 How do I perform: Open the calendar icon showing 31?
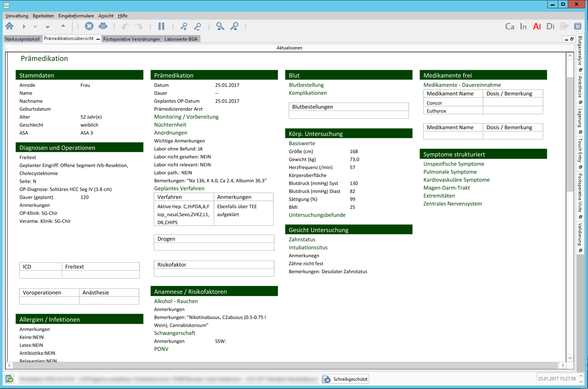point(577,26)
